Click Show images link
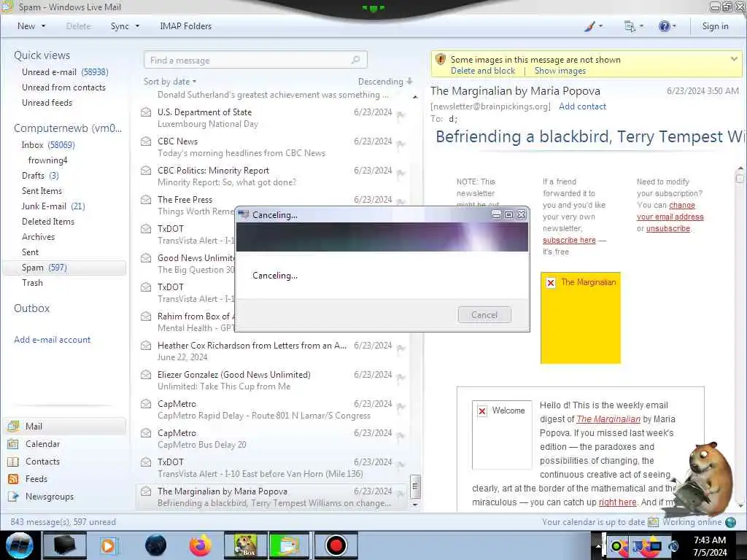Screen dimensions: 747x560 coord(560,71)
